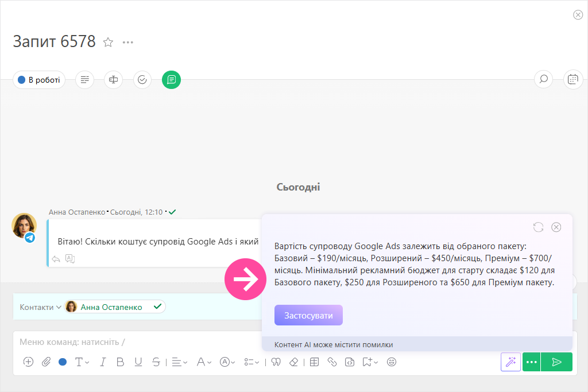588x392 pixels.
Task: Toggle strikethrough text formatting
Action: point(156,362)
